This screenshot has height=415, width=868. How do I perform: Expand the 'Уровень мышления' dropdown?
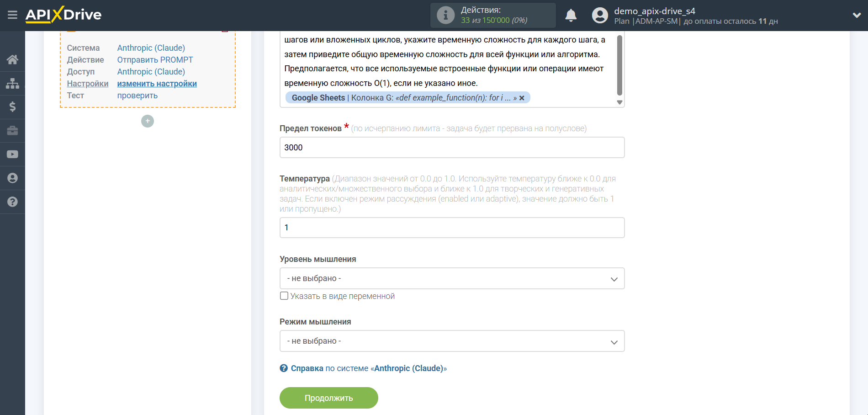pyautogui.click(x=452, y=278)
